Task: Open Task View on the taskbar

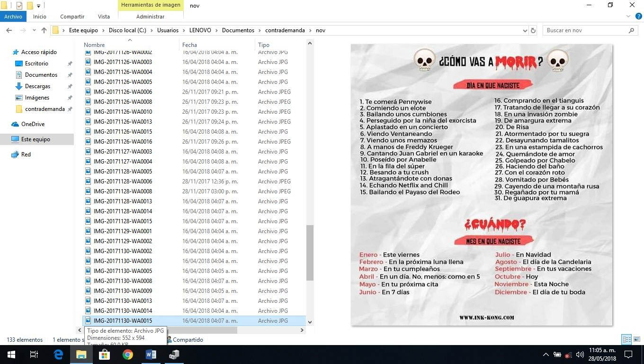Action: tap(34, 355)
